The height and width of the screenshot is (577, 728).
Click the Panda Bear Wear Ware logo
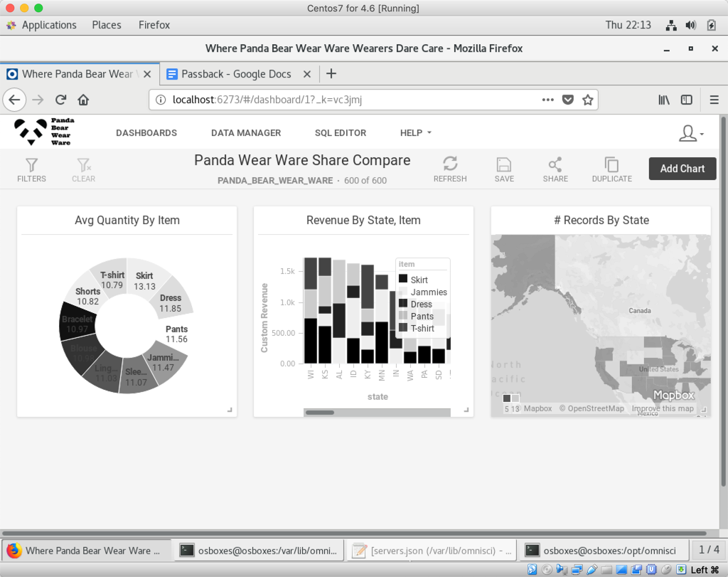pyautogui.click(x=44, y=132)
